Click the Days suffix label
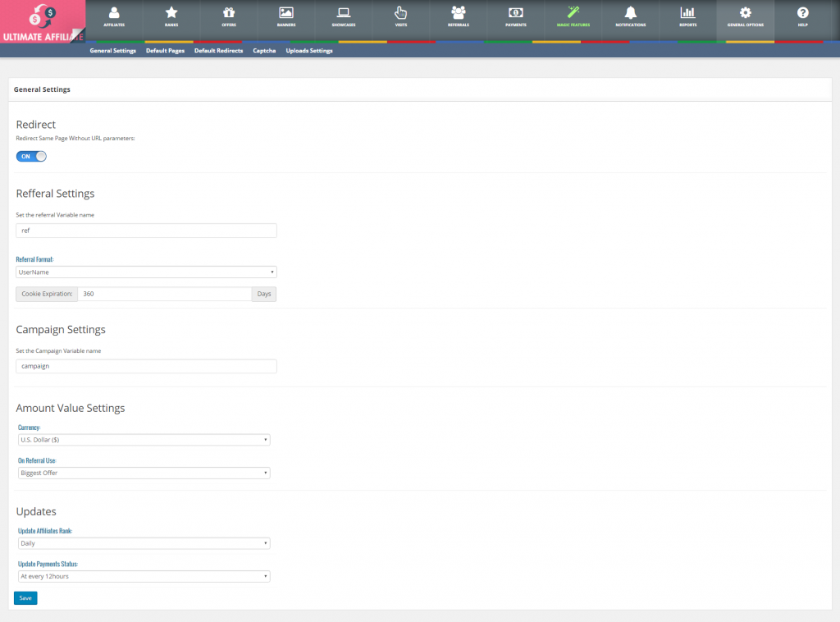This screenshot has width=840, height=622. click(264, 294)
